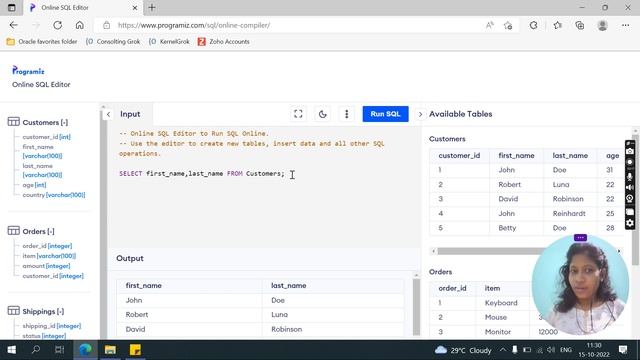Open Sticky Notes from taskbar
The width and height of the screenshot is (640, 360).
pos(135,350)
